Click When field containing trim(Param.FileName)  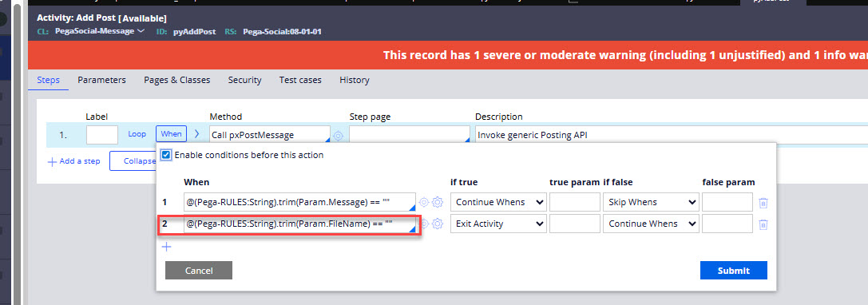pyautogui.click(x=299, y=224)
